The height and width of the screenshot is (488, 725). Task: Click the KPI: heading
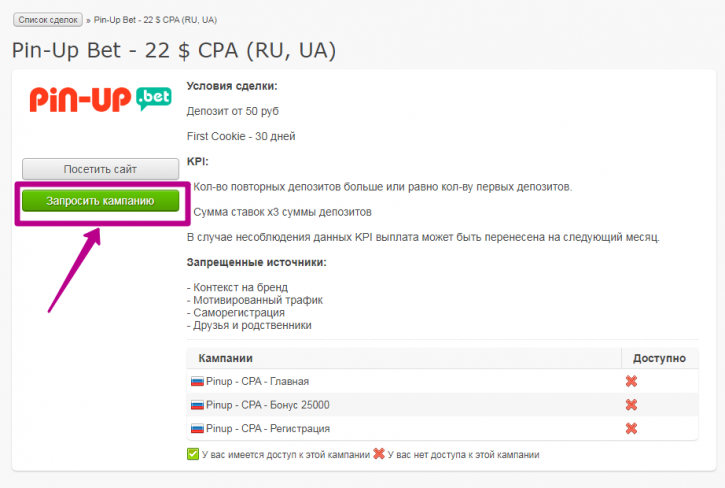pos(197,161)
